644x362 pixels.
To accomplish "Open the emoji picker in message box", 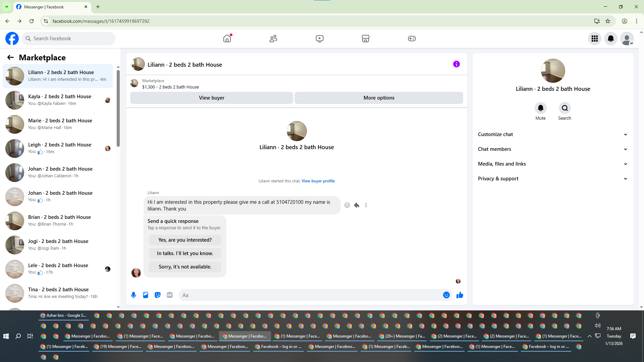I will [x=446, y=295].
